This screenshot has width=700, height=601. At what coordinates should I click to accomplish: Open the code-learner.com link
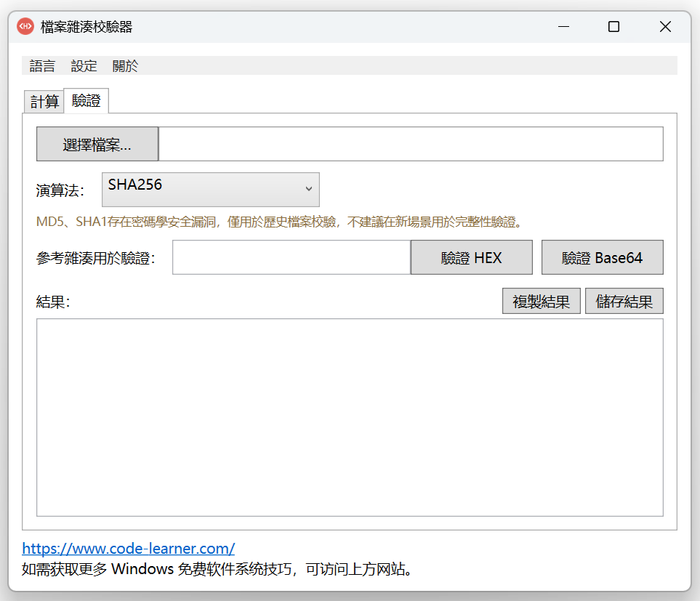pos(129,549)
